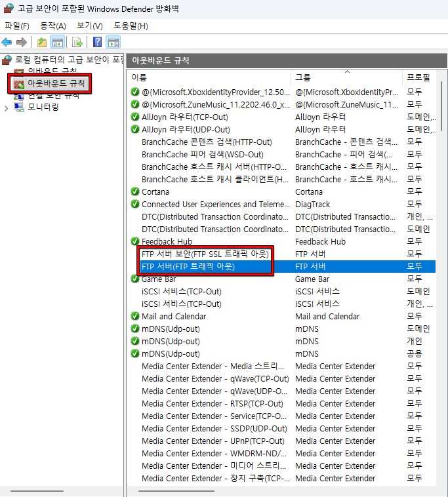Screen dimensions: 448x497
Task: Click the outbound rules tree icon
Action: (x=19, y=84)
